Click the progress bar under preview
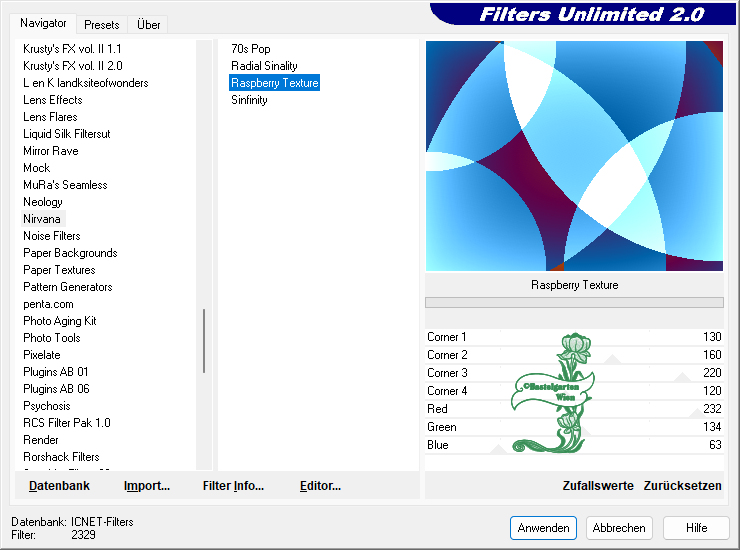Viewport: 740px width, 550px height. click(x=574, y=302)
